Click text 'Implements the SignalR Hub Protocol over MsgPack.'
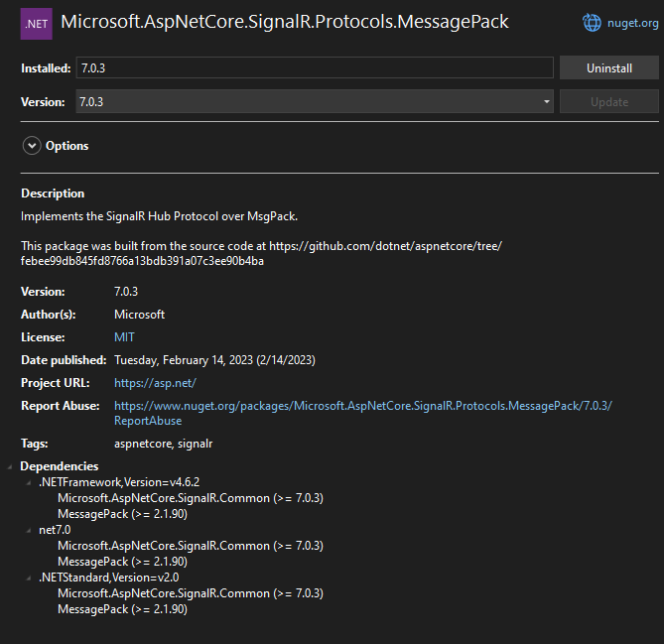 pos(159,216)
